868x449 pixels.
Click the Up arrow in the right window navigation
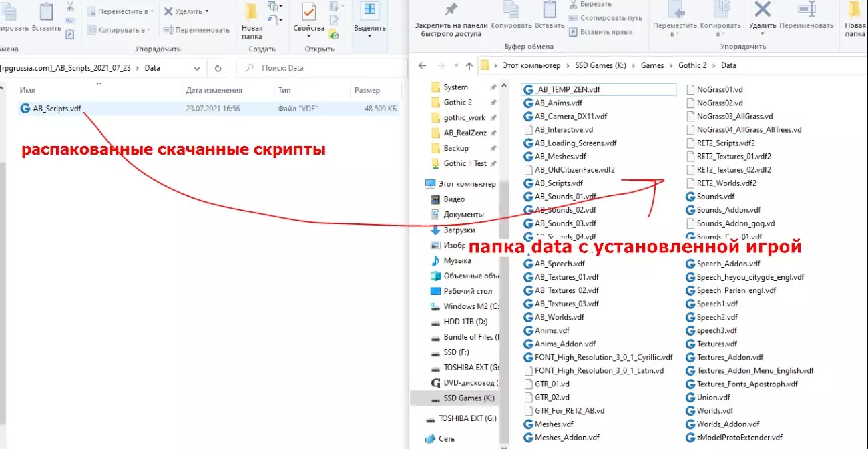click(x=469, y=65)
